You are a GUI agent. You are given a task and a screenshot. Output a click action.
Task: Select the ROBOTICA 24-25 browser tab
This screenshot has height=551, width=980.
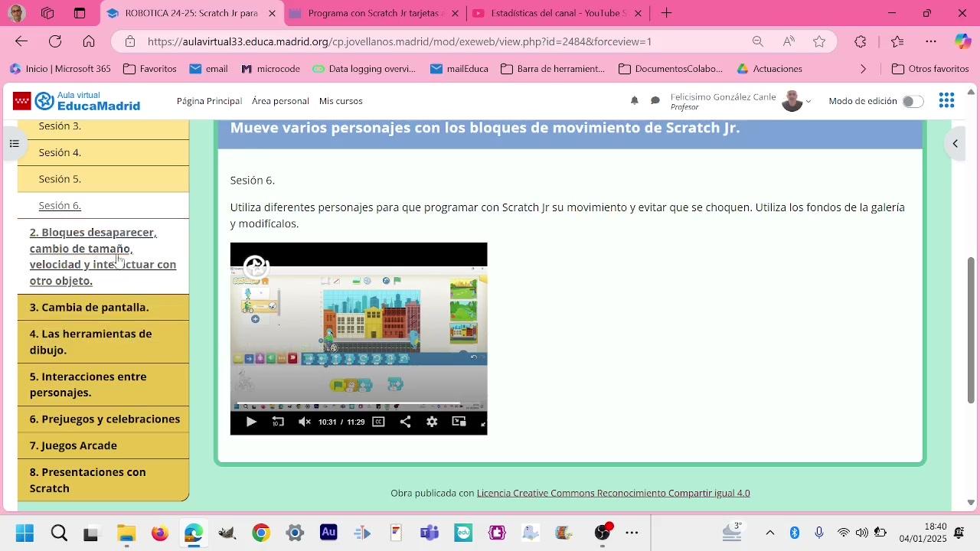coord(191,13)
